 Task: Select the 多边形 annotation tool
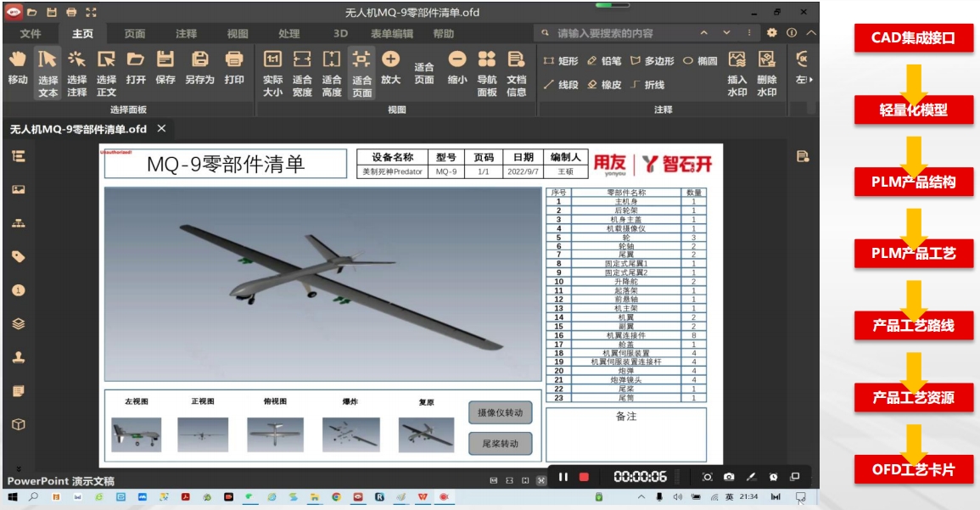coord(652,60)
